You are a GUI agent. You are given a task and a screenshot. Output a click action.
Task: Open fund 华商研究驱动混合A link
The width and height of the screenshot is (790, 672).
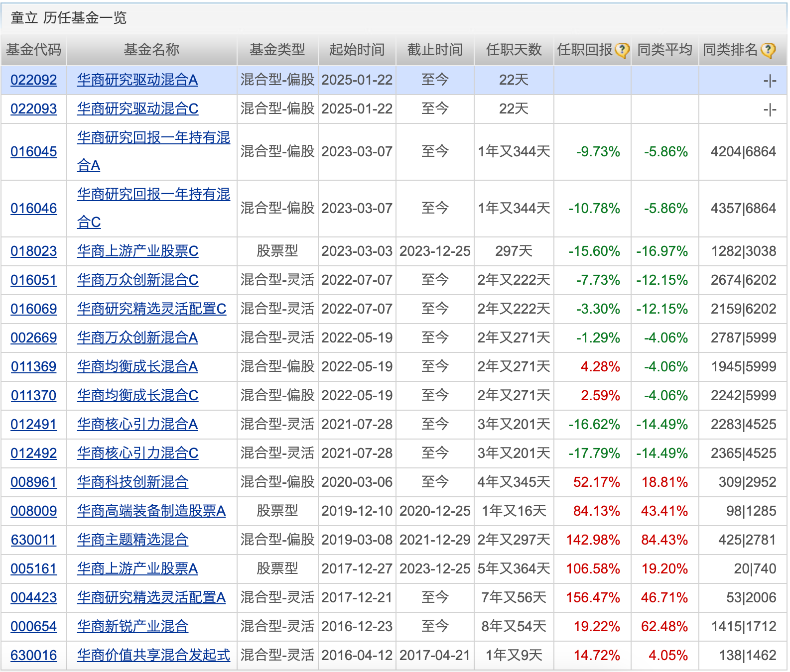click(x=137, y=80)
